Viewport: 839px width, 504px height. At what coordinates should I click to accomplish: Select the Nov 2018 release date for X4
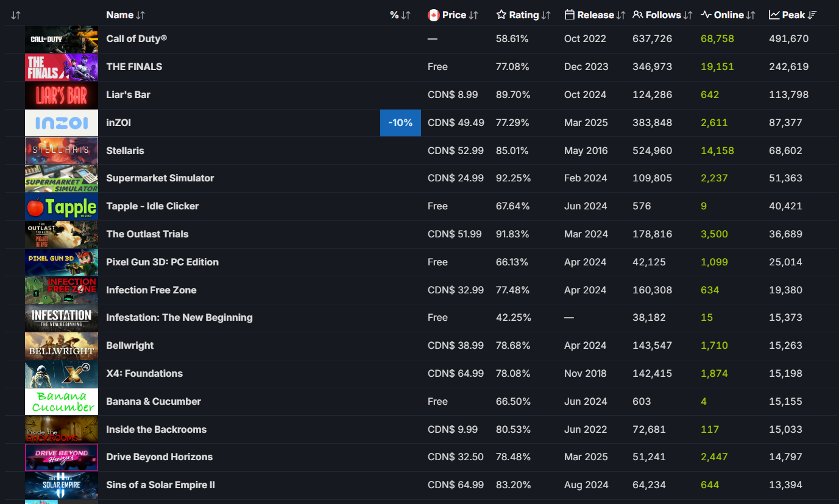click(585, 374)
